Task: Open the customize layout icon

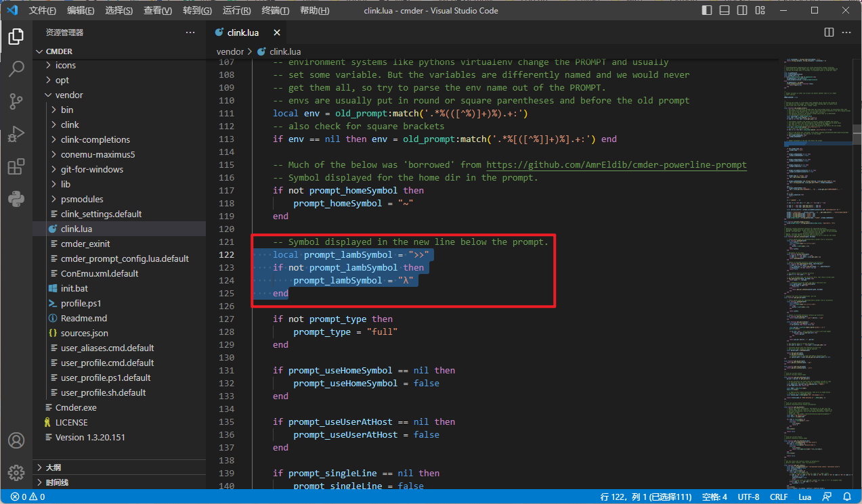Action: click(760, 10)
